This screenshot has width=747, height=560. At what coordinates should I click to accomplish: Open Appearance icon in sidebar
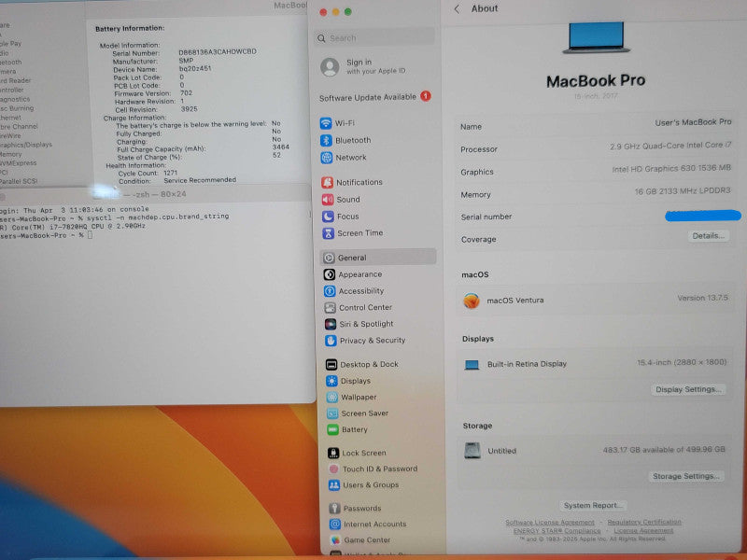click(x=330, y=274)
